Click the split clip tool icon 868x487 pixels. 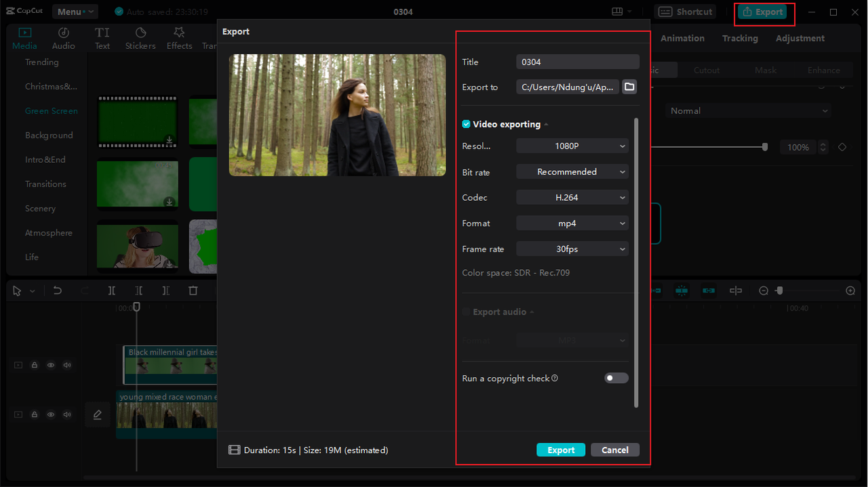coord(112,290)
